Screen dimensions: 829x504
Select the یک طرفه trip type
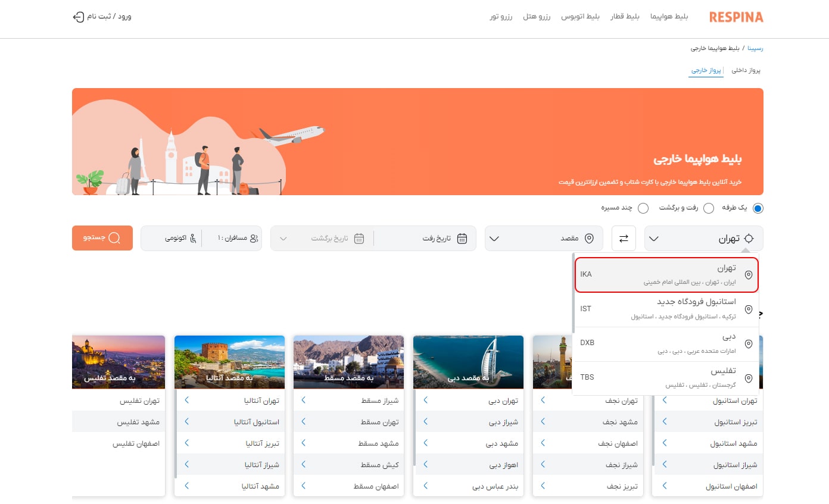click(758, 208)
